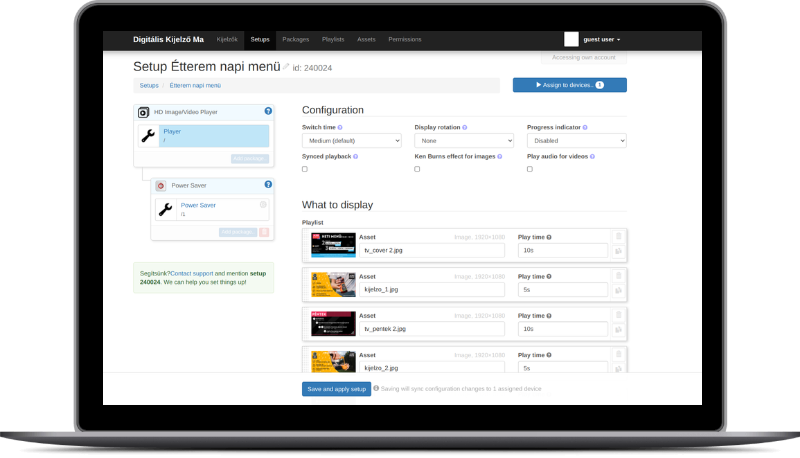Screen dimensions: 800x458
Task: Click the help icon next to Display rotation
Action: [465, 128]
